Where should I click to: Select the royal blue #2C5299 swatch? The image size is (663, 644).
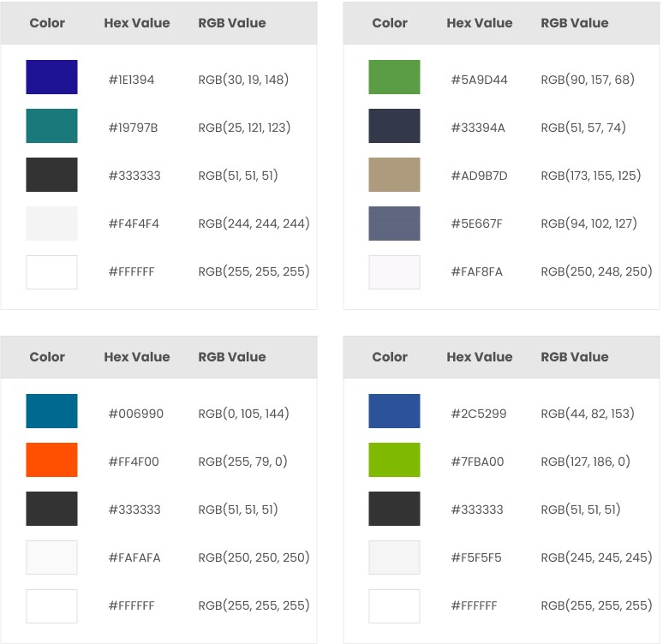[394, 411]
